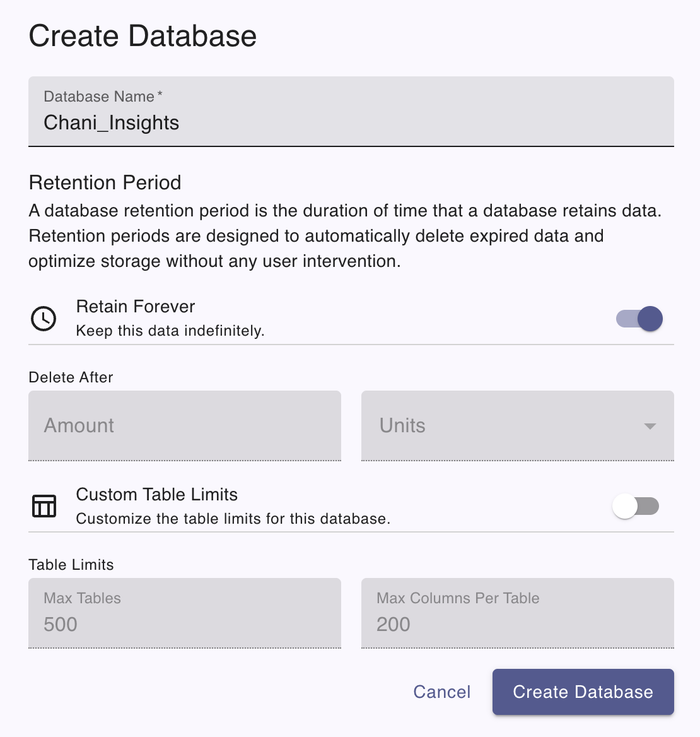
Task: Click the Retain Forever label text
Action: [x=135, y=307]
